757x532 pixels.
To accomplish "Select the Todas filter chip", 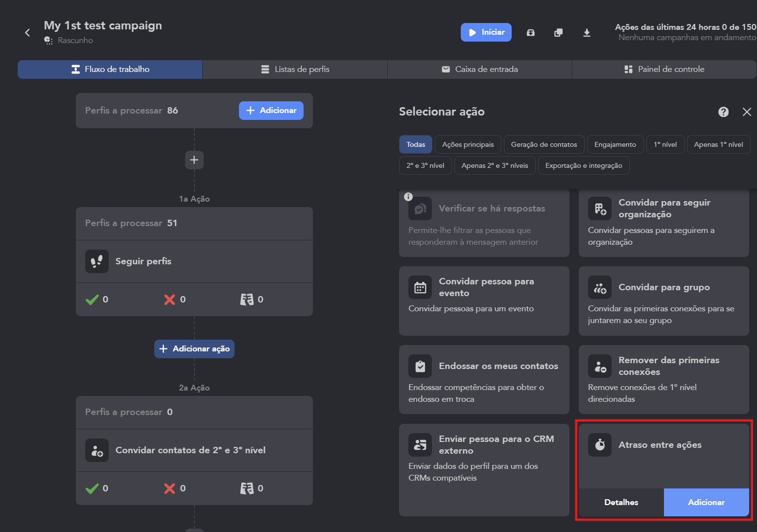I will coord(416,144).
